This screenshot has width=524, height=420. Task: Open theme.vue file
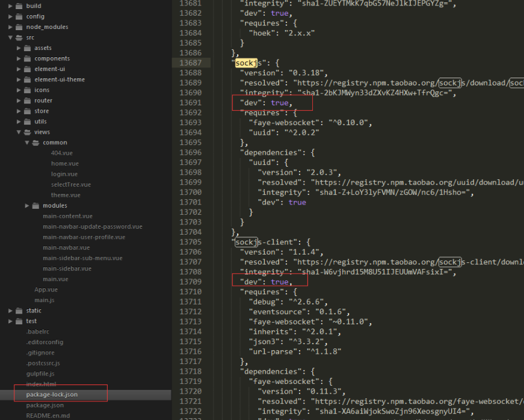point(66,195)
